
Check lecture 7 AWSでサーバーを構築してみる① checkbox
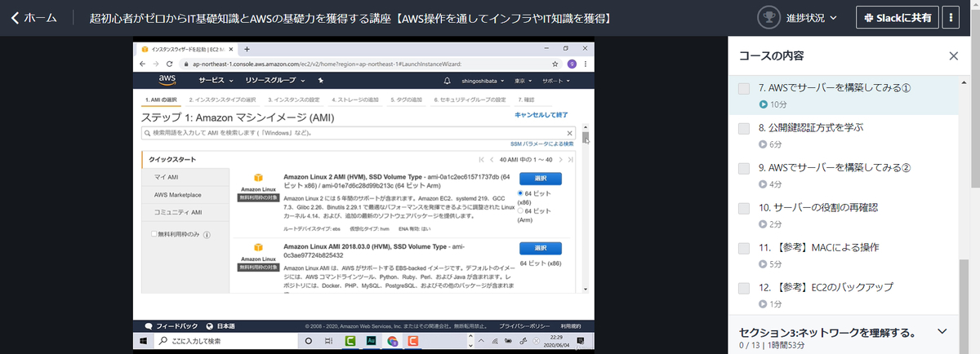[x=744, y=88]
